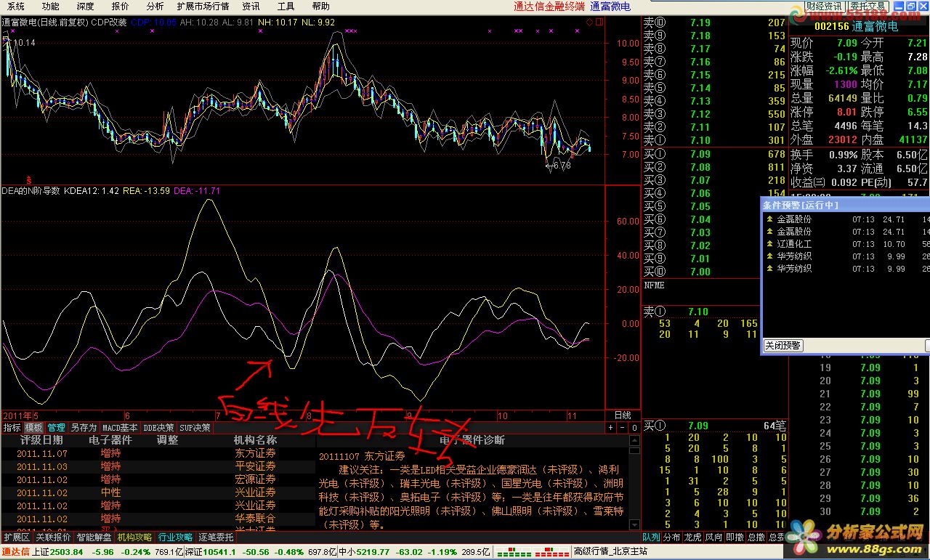Image resolution: width=930 pixels, height=560 pixels.
Task: Click the plus zoom button by 日线
Action: (x=610, y=428)
